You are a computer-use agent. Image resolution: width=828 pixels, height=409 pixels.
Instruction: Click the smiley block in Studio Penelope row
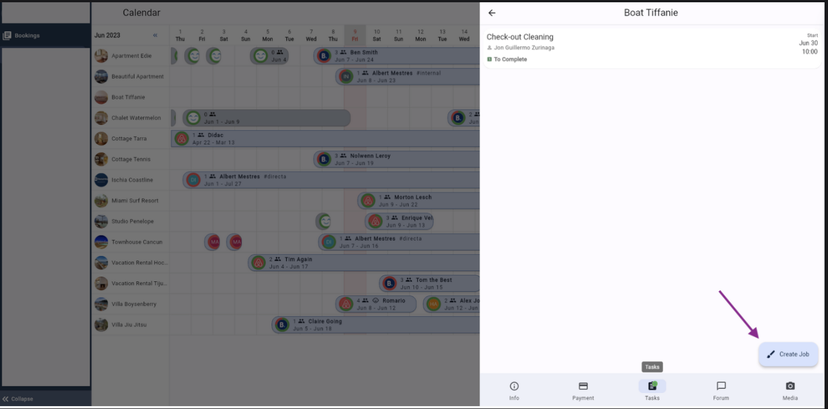pos(323,221)
